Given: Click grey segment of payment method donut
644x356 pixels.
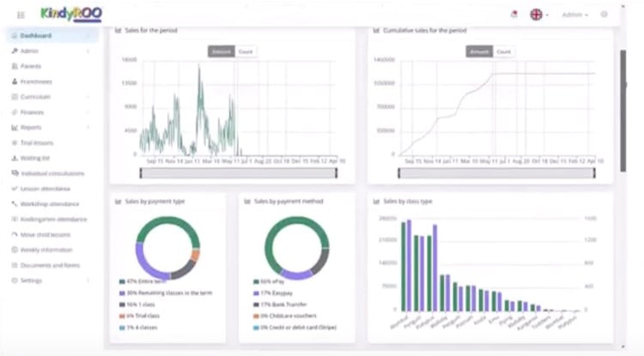Looking at the screenshot, I should (x=321, y=261).
